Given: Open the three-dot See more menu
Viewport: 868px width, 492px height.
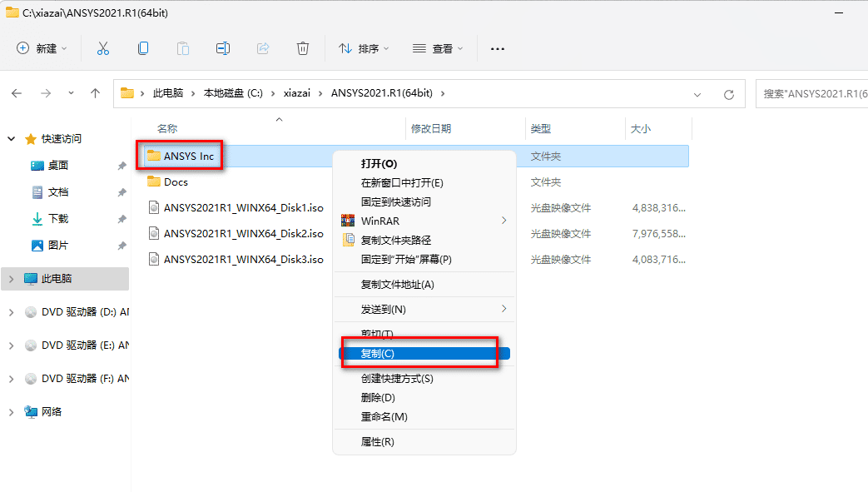Looking at the screenshot, I should pyautogui.click(x=498, y=49).
